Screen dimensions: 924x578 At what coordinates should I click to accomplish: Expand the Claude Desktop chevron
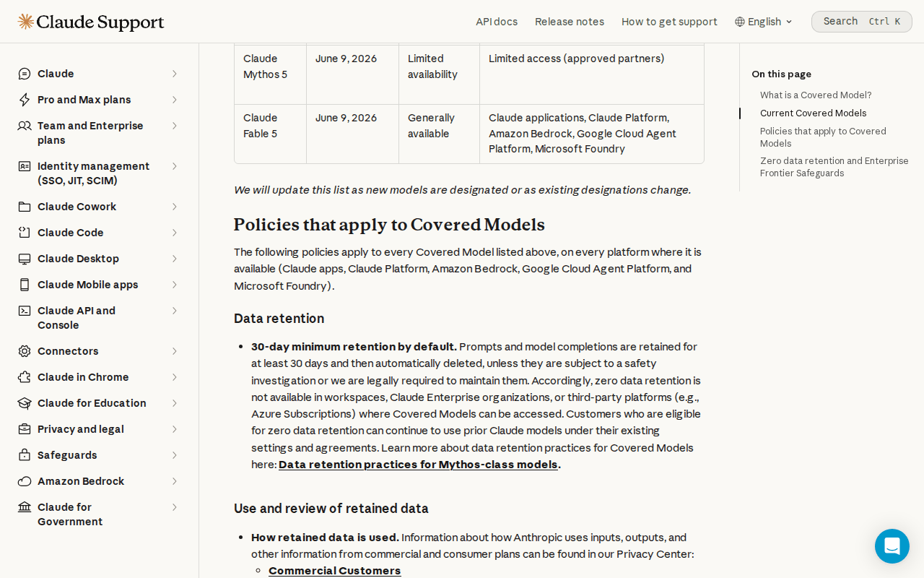tap(174, 259)
